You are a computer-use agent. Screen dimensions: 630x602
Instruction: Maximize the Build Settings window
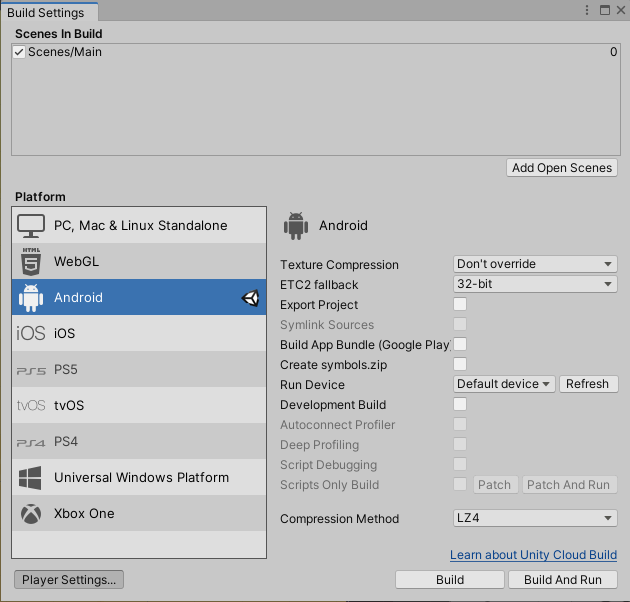click(604, 10)
